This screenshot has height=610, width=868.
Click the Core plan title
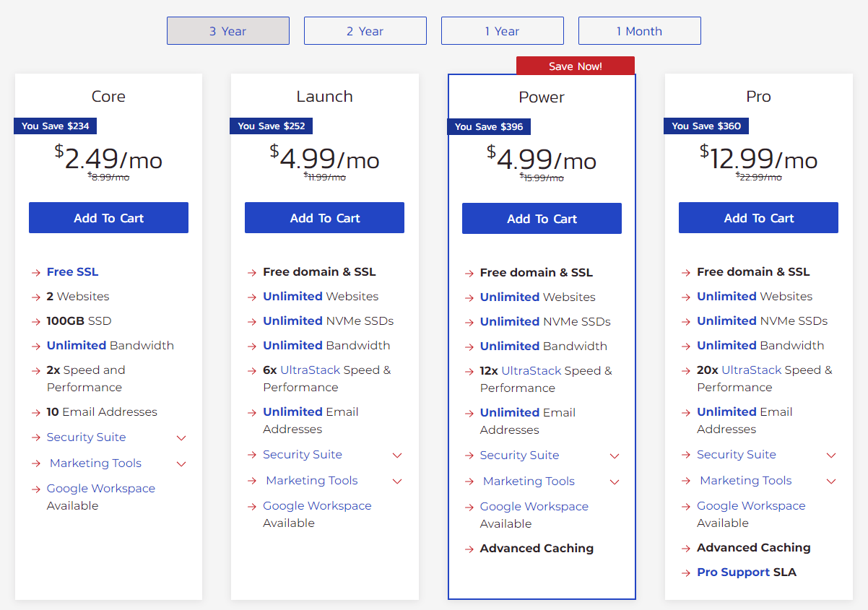(x=108, y=96)
